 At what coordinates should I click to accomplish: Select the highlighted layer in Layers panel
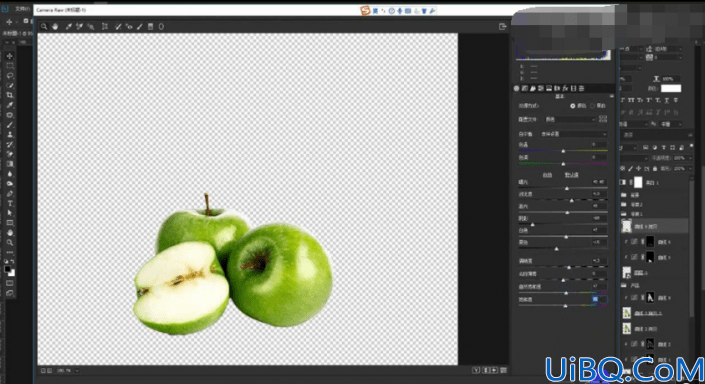pos(654,226)
